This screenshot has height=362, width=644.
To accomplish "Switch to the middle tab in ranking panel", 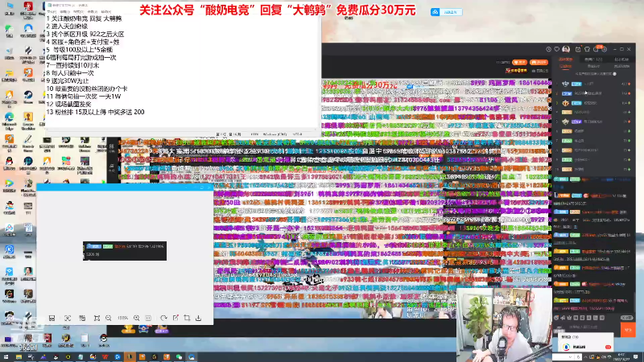I will 593,60.
